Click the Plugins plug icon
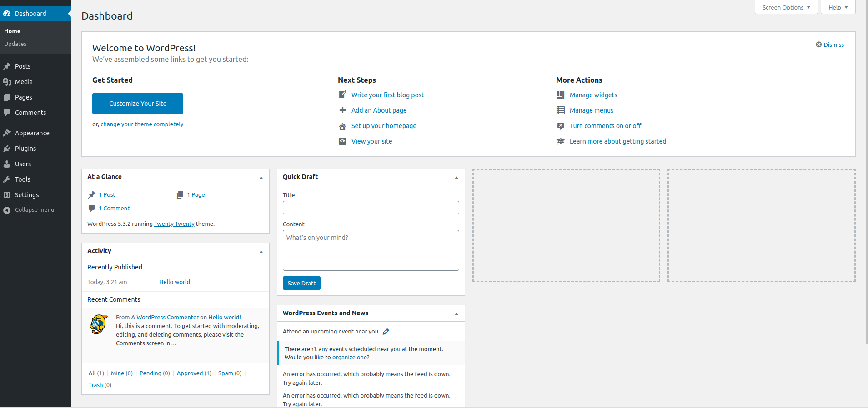Screen dimensions: 868x408 pyautogui.click(x=7, y=149)
